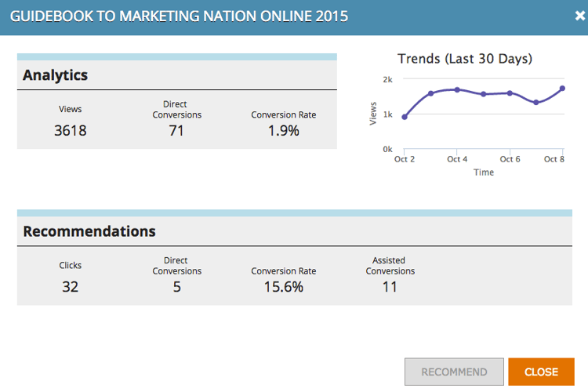The height and width of the screenshot is (392, 588).
Task: Select data point between Oct 4 and Oct 6
Action: pos(484,94)
